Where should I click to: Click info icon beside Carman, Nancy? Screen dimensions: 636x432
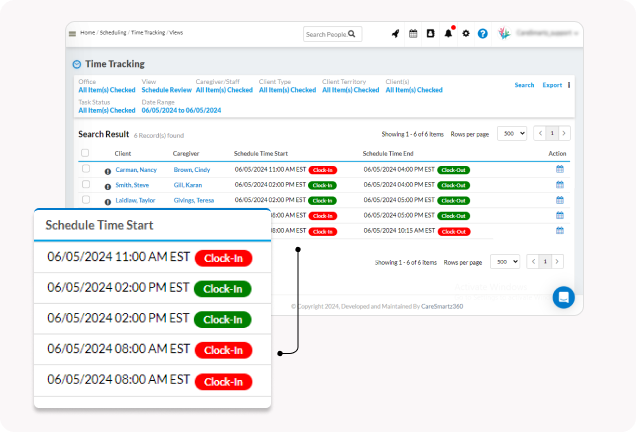(108, 170)
